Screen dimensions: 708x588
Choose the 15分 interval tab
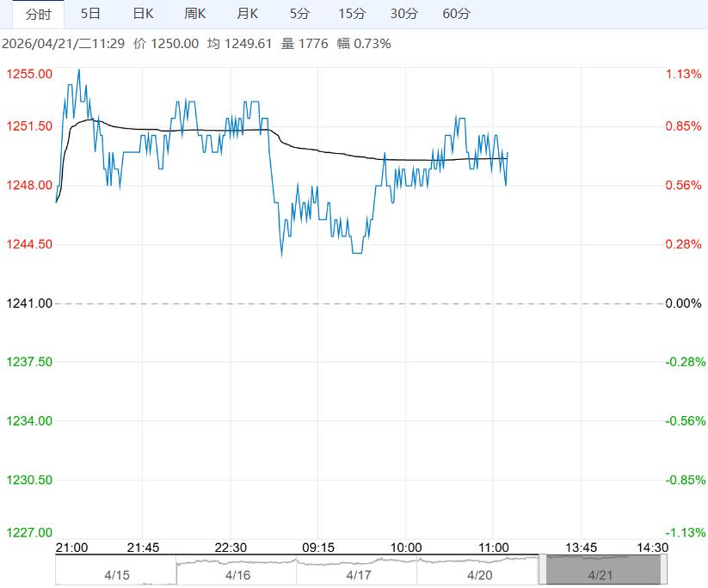pos(351,14)
